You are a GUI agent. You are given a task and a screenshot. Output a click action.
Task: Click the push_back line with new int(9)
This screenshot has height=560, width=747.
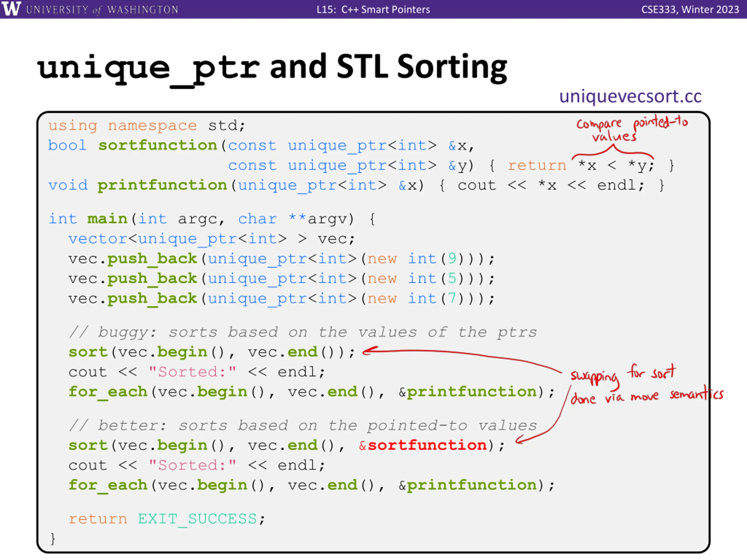pyautogui.click(x=281, y=259)
